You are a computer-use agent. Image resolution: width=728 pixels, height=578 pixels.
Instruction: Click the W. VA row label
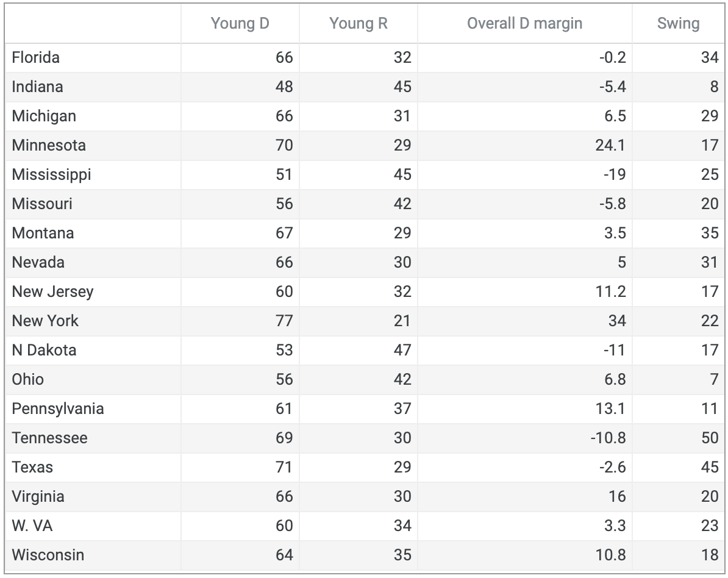tap(32, 526)
